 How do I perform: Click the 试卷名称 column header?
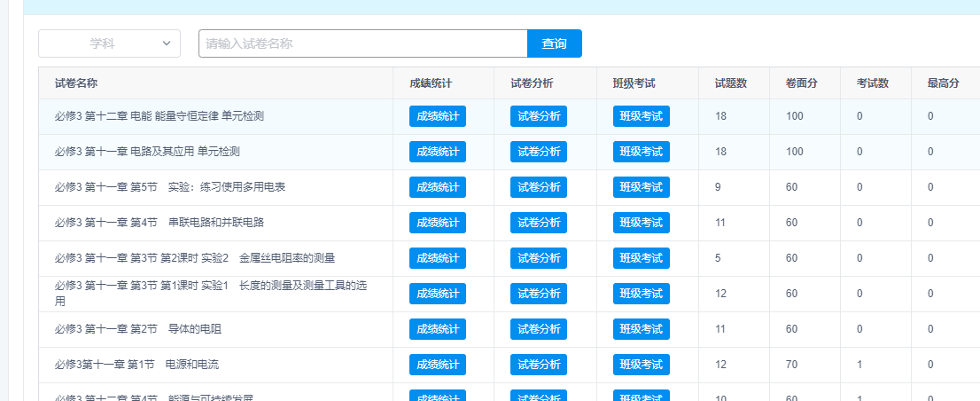(76, 83)
